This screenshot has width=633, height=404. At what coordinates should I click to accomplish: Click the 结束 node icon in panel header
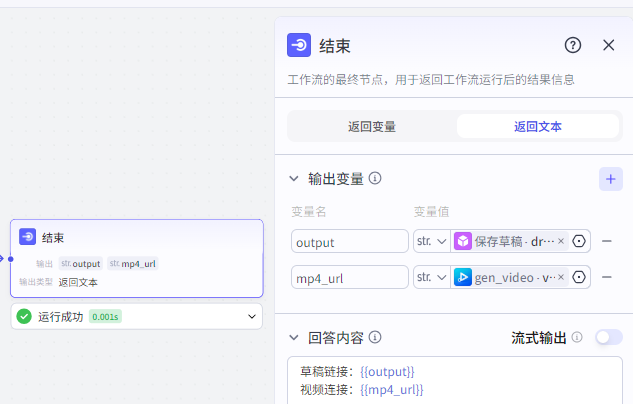click(299, 45)
